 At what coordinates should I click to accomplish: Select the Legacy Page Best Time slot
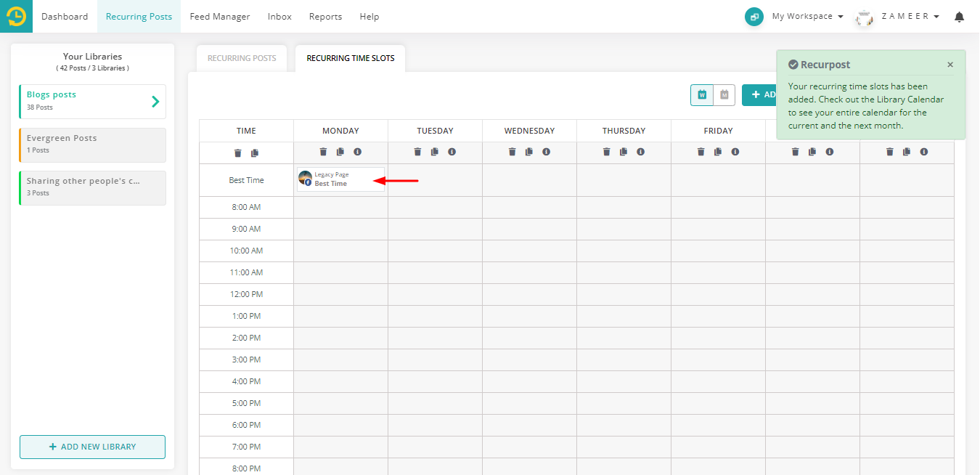340,179
